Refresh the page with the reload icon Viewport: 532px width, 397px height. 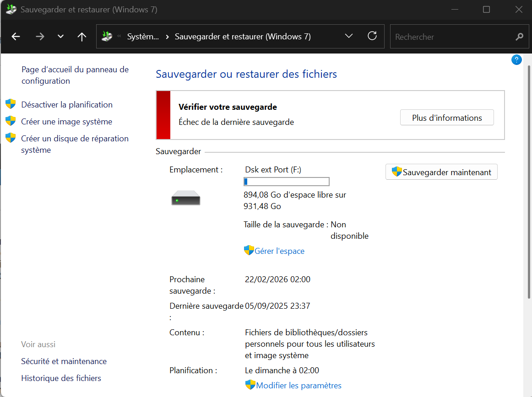tap(372, 36)
